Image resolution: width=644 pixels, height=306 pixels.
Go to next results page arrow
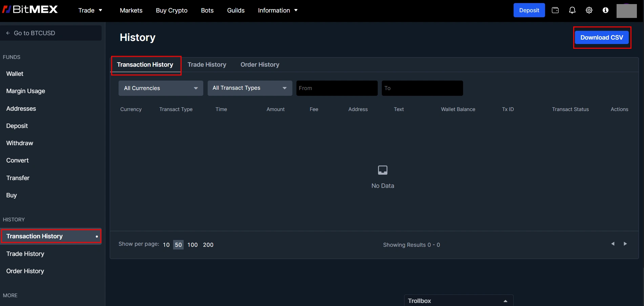tap(625, 244)
